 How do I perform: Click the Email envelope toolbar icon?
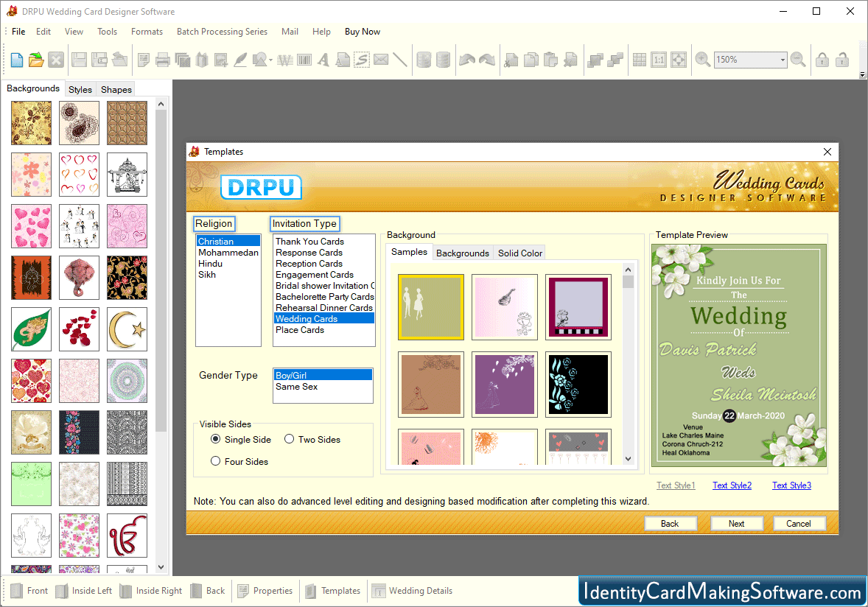pyautogui.click(x=381, y=60)
